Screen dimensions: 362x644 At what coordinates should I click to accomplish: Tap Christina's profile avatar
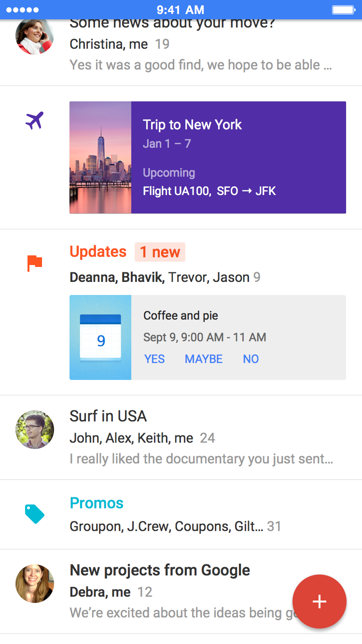click(x=34, y=37)
